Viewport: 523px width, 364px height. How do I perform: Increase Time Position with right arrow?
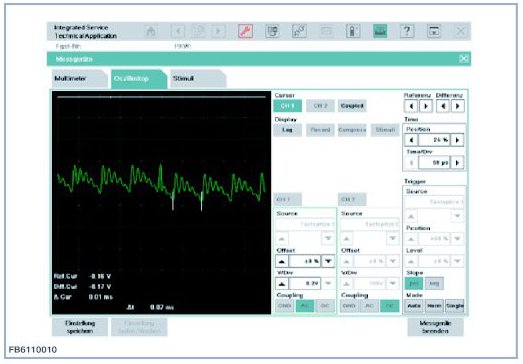(x=457, y=140)
